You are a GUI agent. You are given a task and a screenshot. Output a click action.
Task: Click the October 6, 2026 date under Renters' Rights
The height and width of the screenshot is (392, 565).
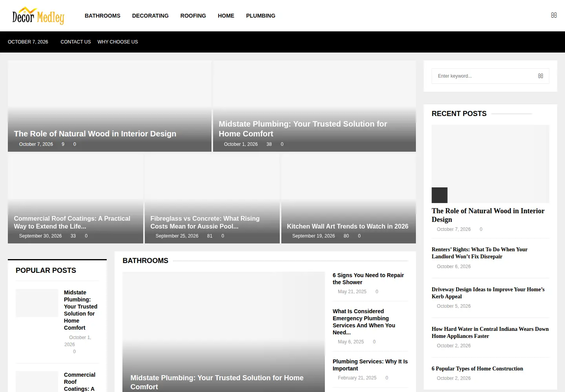[454, 267]
